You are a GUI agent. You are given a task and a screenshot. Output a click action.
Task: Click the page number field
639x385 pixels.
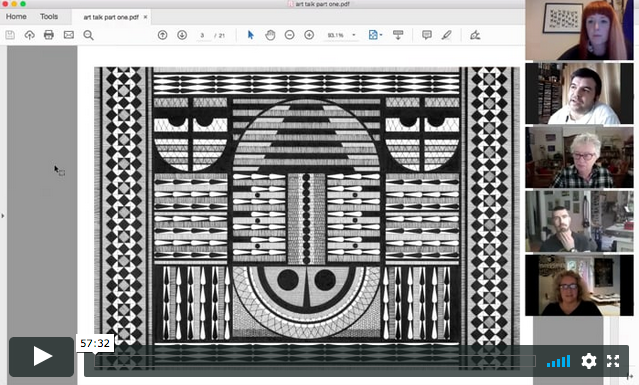203,35
